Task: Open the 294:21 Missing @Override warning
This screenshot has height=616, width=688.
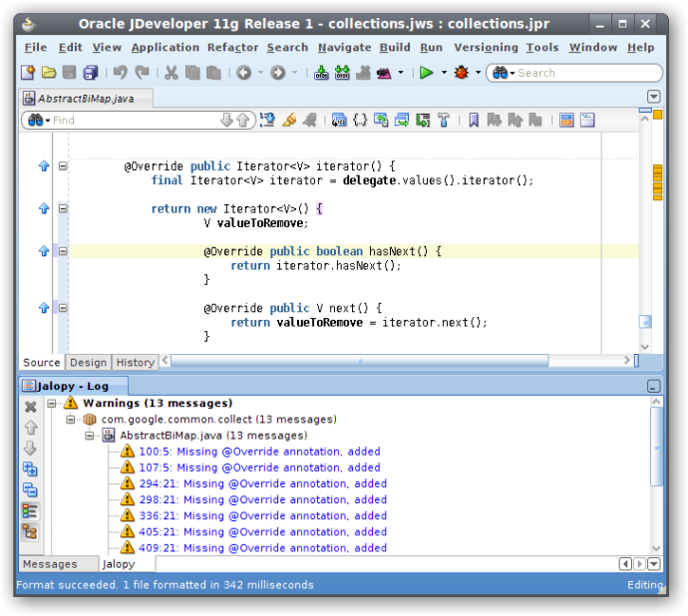Action: (263, 483)
